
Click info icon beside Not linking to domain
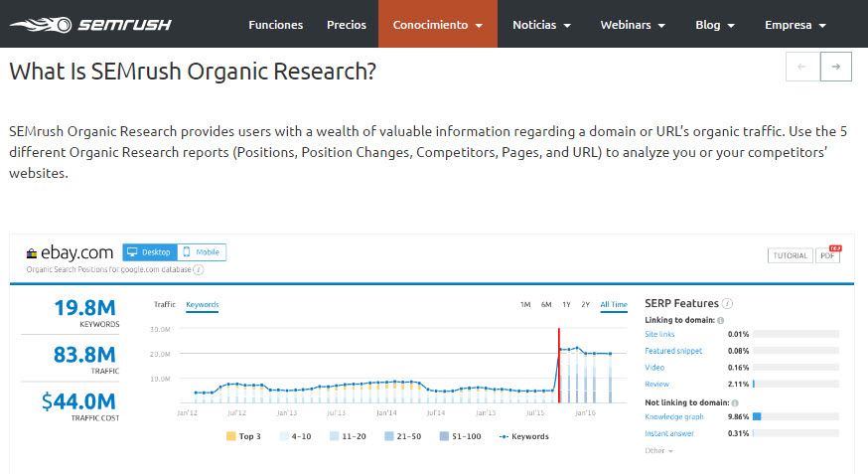pos(735,403)
